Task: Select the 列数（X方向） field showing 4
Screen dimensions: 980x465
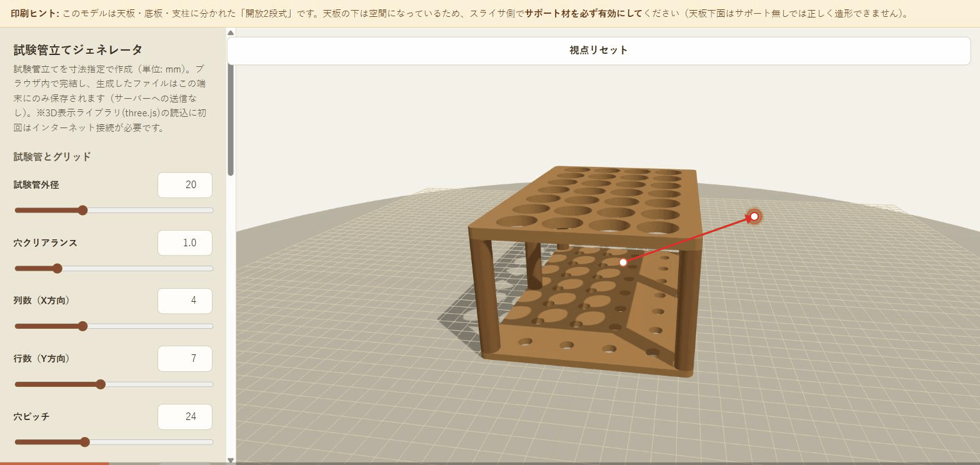Action: point(185,301)
